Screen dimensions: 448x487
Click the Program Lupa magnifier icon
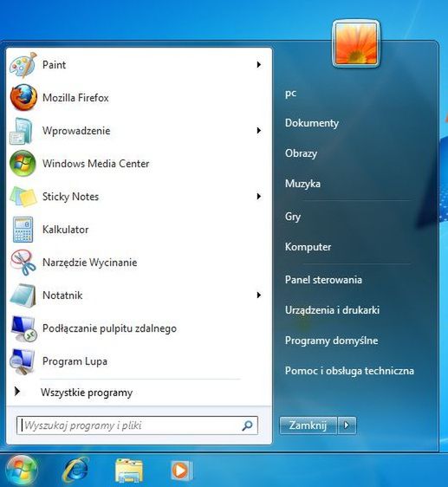pyautogui.click(x=22, y=361)
